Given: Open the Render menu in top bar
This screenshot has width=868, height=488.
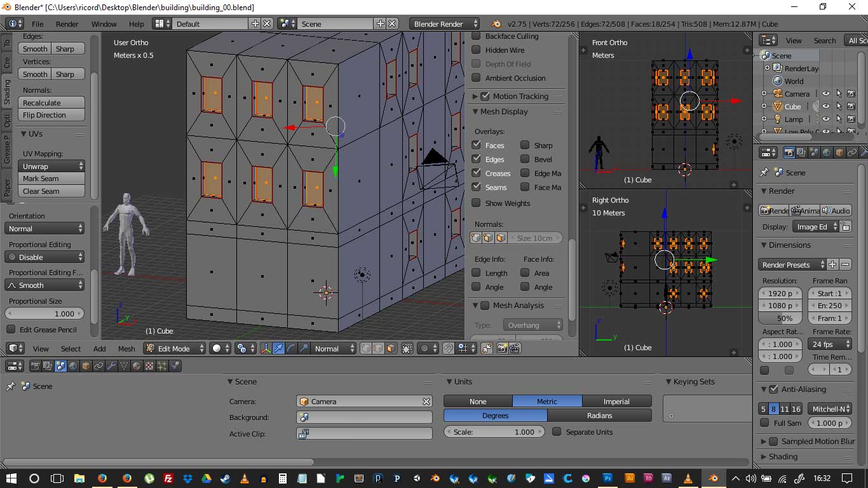Looking at the screenshot, I should 67,24.
